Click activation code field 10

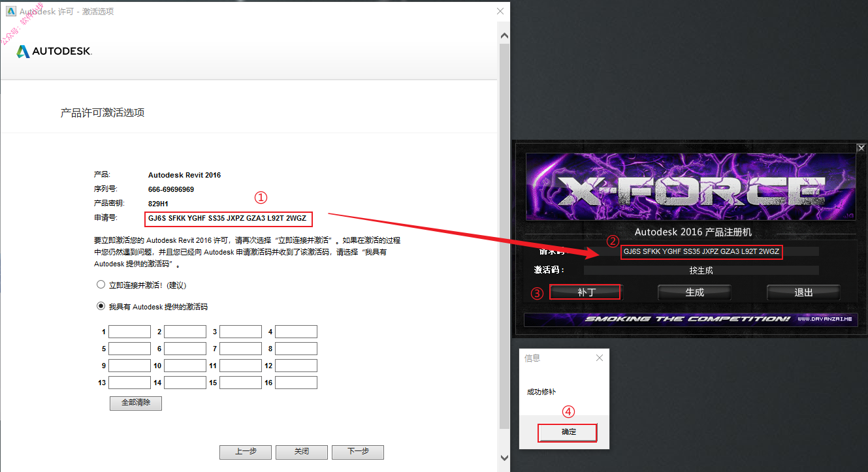[x=185, y=366]
